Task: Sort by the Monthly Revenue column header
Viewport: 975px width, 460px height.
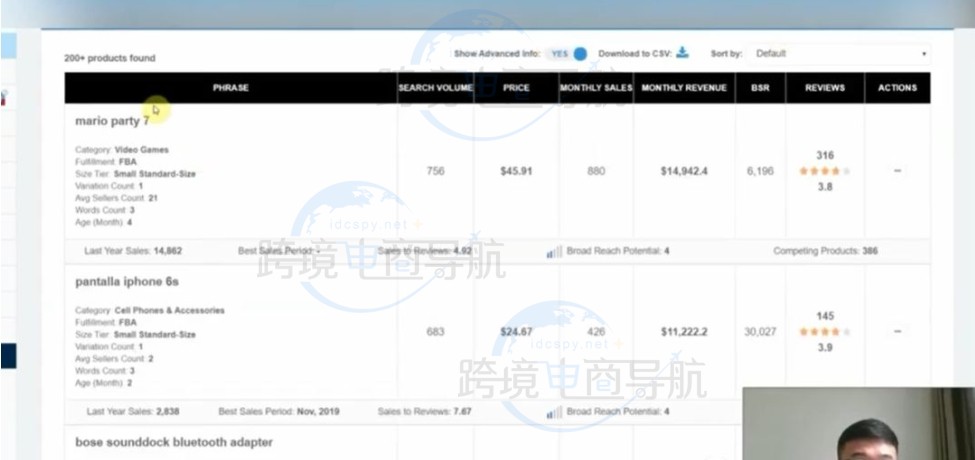Action: point(684,88)
